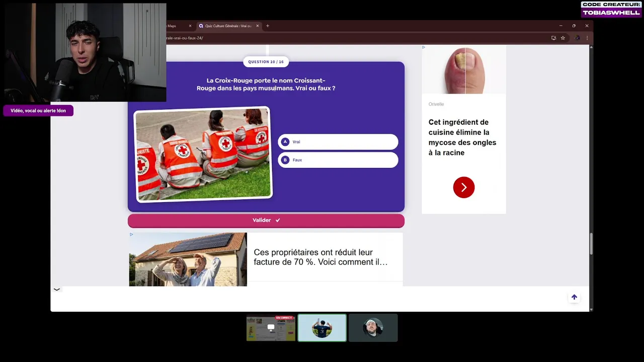Bookmark this page with the star icon
The width and height of the screenshot is (644, 362).
[x=563, y=38]
